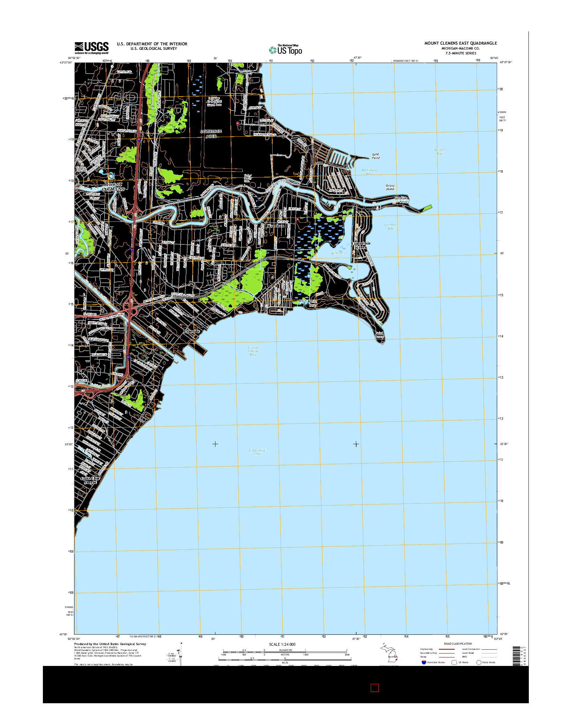Click 'MOUNT CLEMENS EAST QUADRANGLE' title
This screenshot has width=571, height=728.
click(x=460, y=43)
